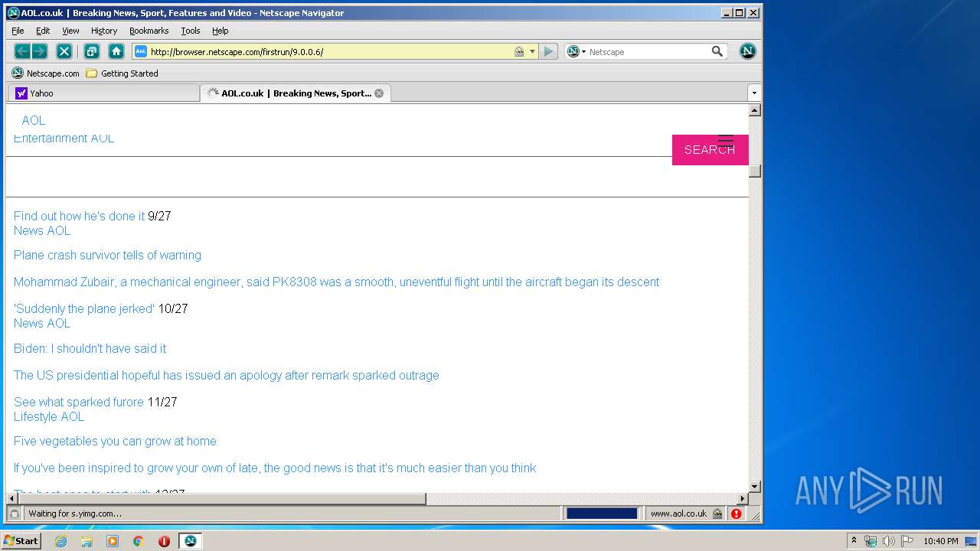Click Netscape Navigator taskbar button
Viewport: 980px width, 551px height.
[190, 541]
